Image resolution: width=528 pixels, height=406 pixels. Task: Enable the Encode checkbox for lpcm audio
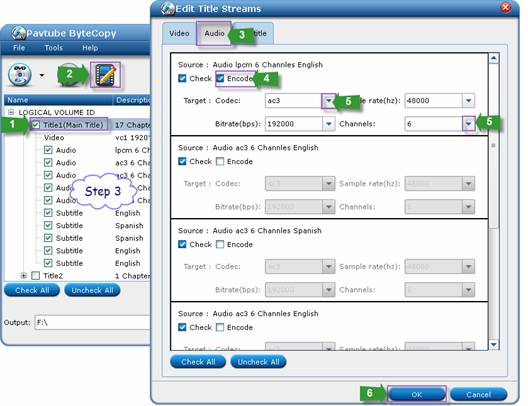point(220,78)
